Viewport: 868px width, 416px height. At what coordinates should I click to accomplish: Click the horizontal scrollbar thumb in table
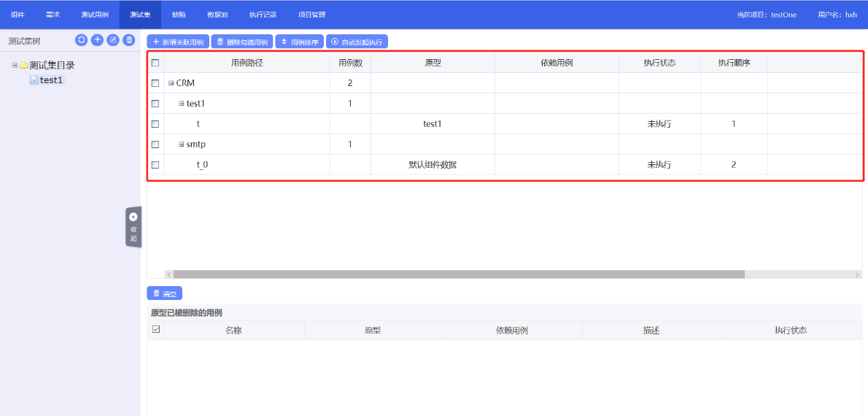tap(458, 274)
